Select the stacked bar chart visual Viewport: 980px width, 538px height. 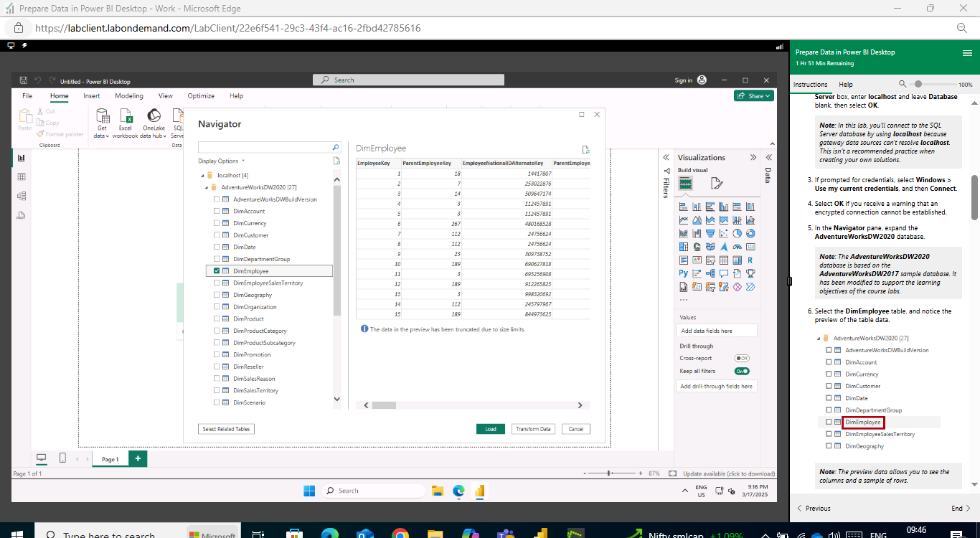pos(684,207)
